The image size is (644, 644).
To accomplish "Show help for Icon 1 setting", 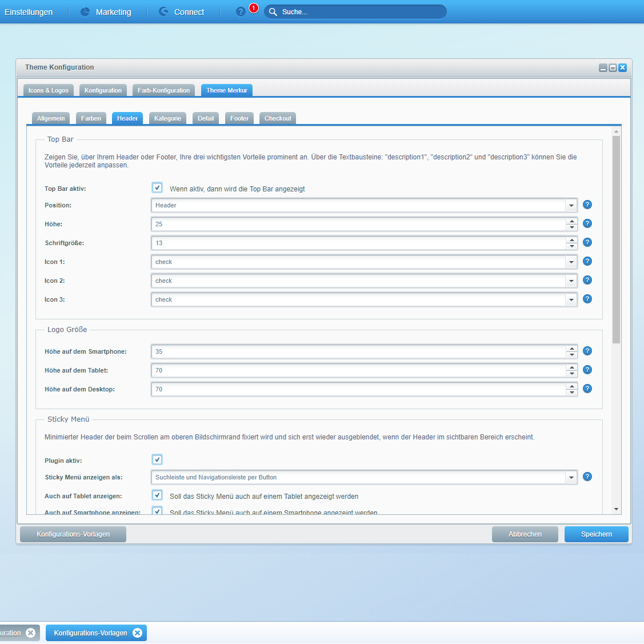I will click(587, 261).
